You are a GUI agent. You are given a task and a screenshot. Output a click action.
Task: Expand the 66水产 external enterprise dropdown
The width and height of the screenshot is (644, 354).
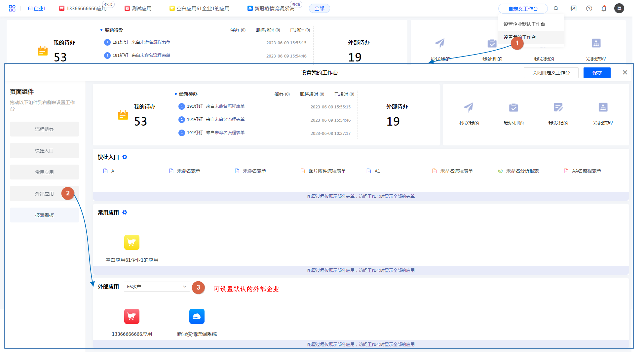pos(157,287)
